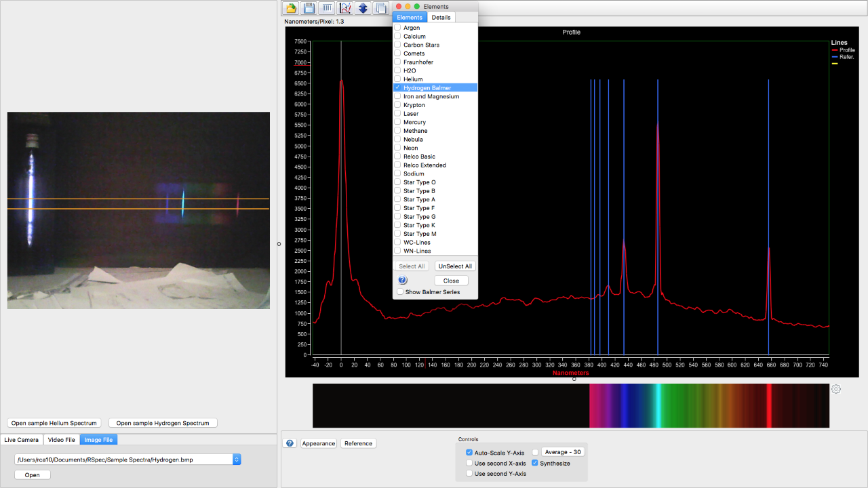Switch to the Details tab

click(x=441, y=17)
